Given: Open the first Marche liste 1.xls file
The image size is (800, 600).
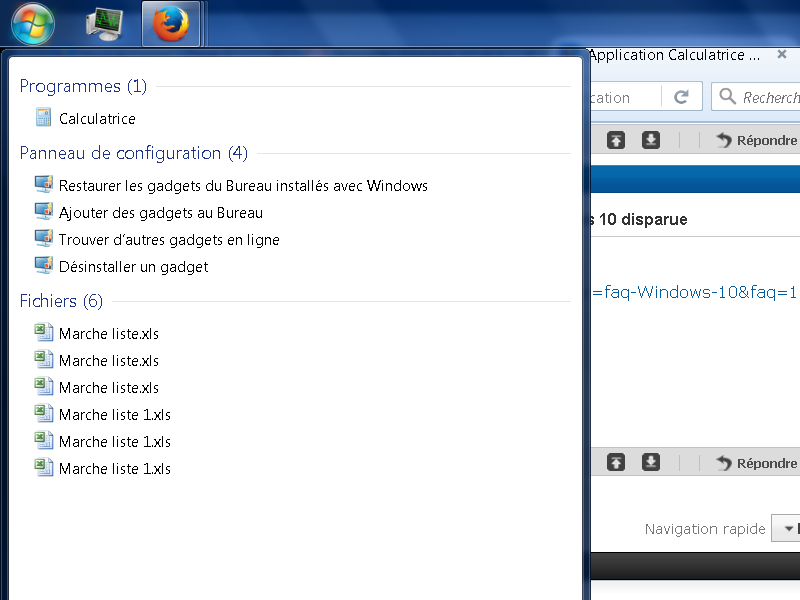Looking at the screenshot, I should pyautogui.click(x=115, y=415).
